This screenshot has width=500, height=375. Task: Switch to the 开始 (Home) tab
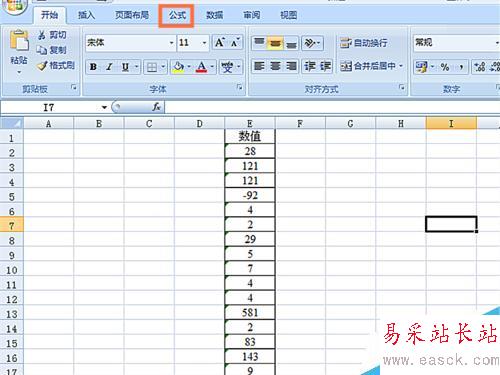coord(50,15)
